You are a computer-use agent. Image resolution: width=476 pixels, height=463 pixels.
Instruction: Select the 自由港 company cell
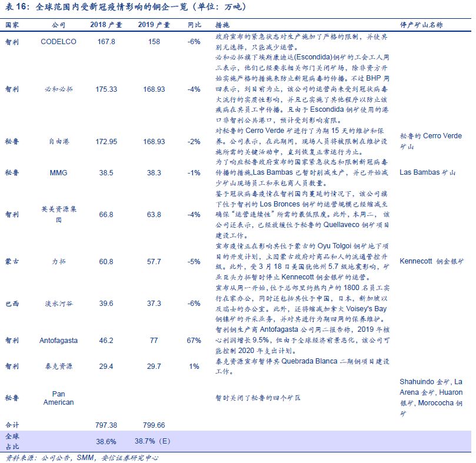59,141
